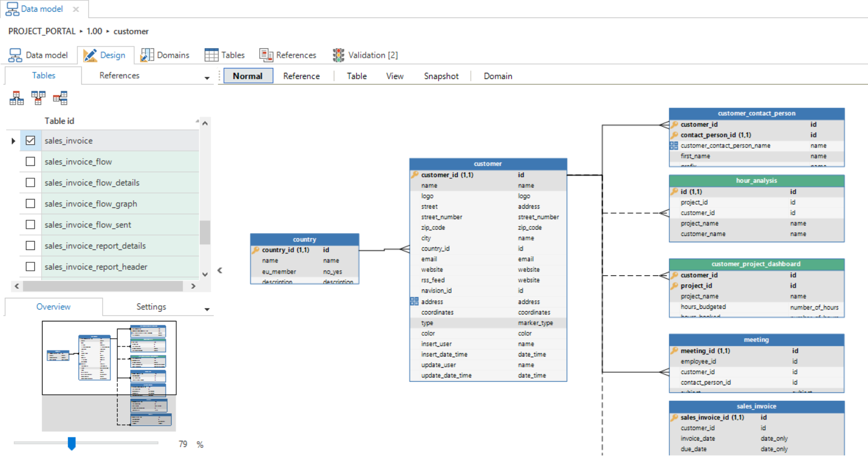This screenshot has height=462, width=868.
Task: Open the Settings tab
Action: [151, 307]
